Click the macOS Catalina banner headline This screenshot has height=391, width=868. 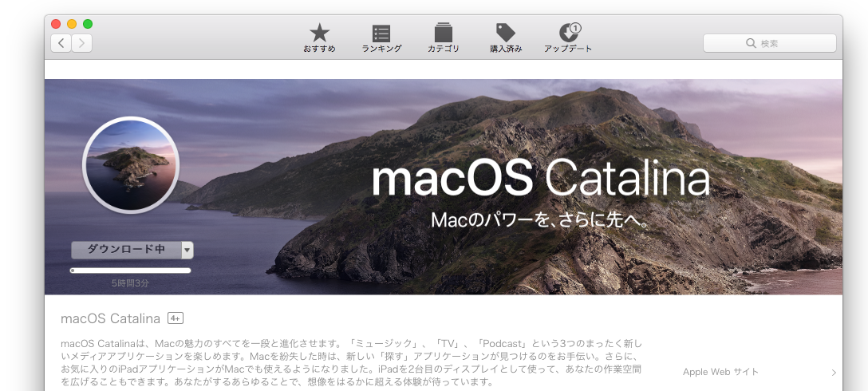(x=540, y=179)
